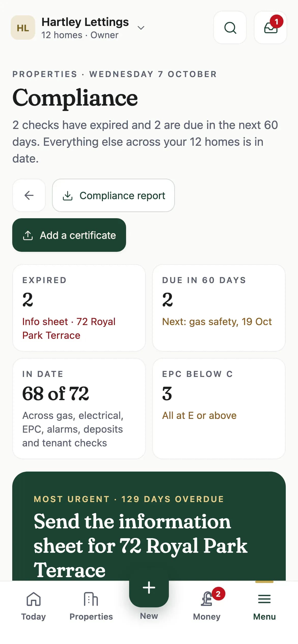Click the Hartley Lettings account name
The width and height of the screenshot is (298, 644).
(85, 22)
